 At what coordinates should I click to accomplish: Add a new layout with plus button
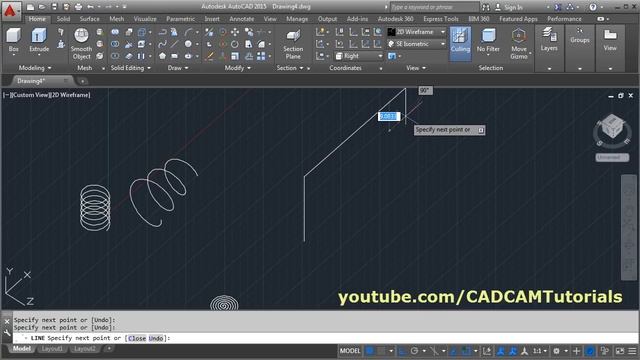[x=109, y=349]
